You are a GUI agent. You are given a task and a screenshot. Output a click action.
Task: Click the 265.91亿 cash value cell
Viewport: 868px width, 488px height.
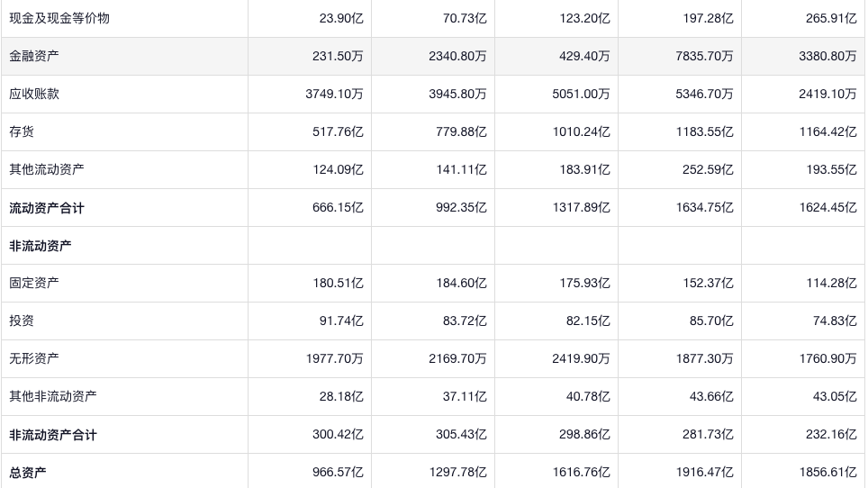[831, 18]
